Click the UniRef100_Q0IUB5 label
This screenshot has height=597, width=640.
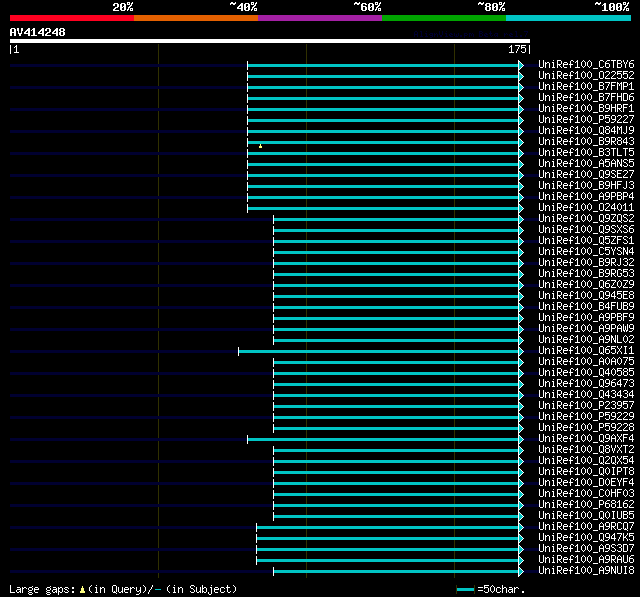(x=586, y=516)
